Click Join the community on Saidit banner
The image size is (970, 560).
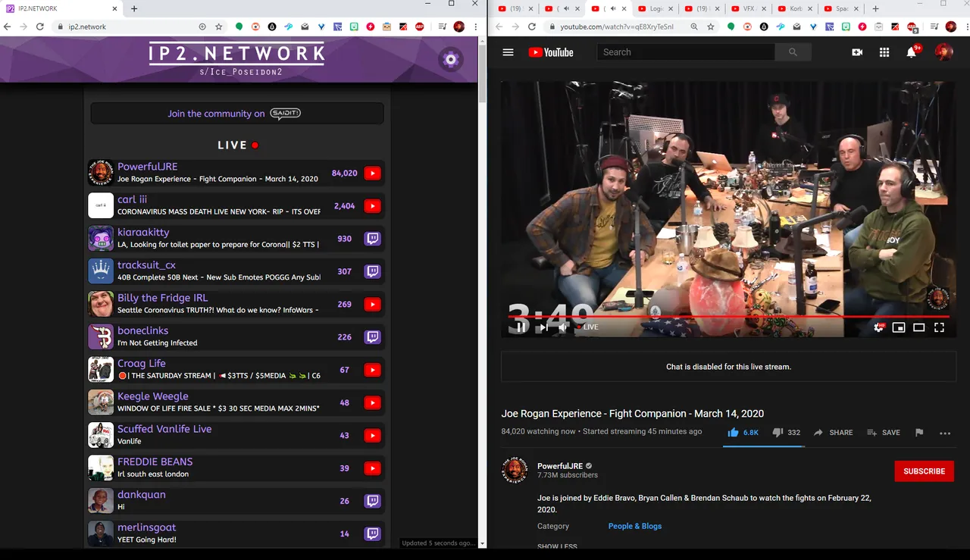(x=237, y=114)
